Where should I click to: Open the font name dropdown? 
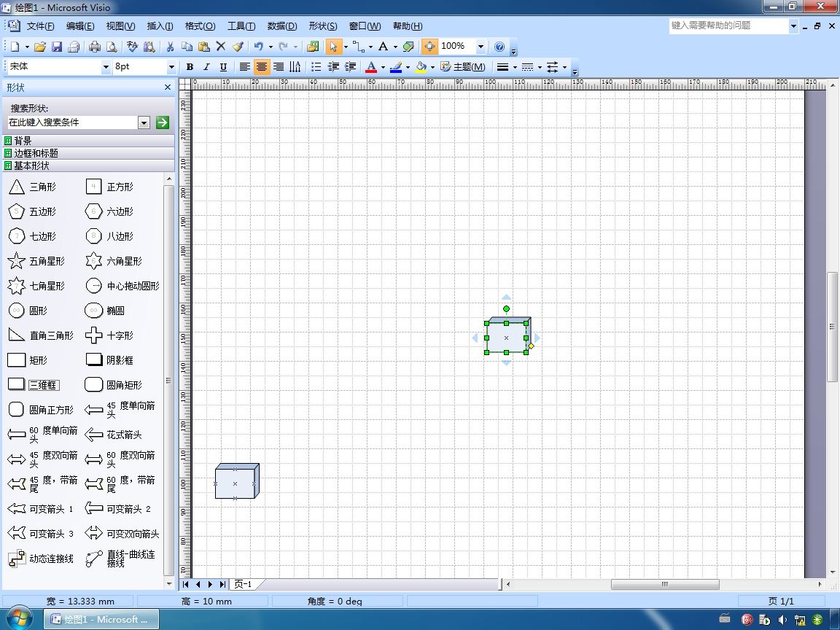pos(106,67)
